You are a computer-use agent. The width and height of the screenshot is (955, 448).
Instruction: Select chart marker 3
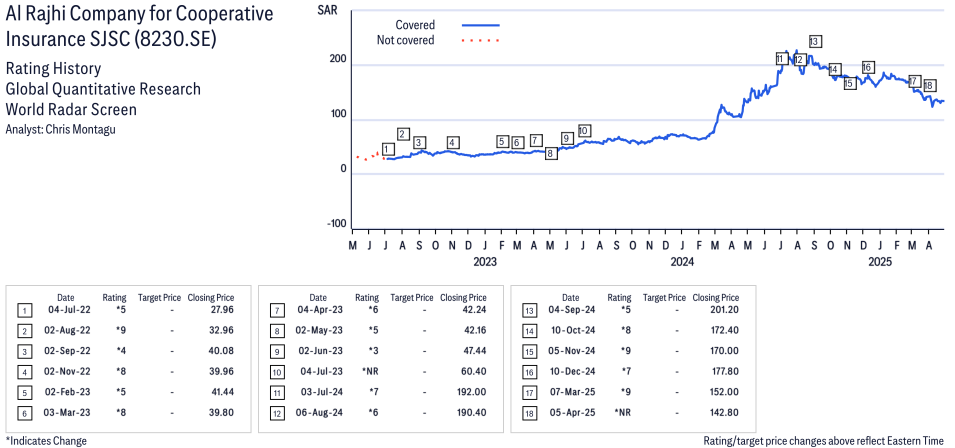tap(419, 142)
